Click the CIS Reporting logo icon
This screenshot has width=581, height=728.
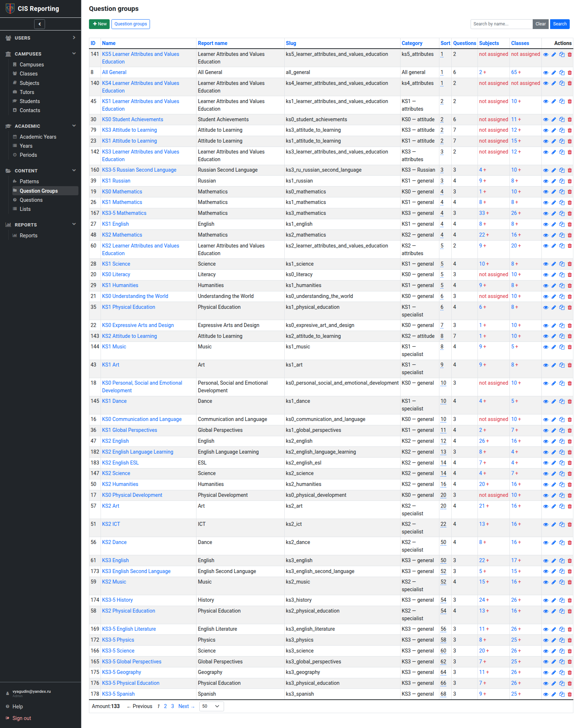coord(10,8)
